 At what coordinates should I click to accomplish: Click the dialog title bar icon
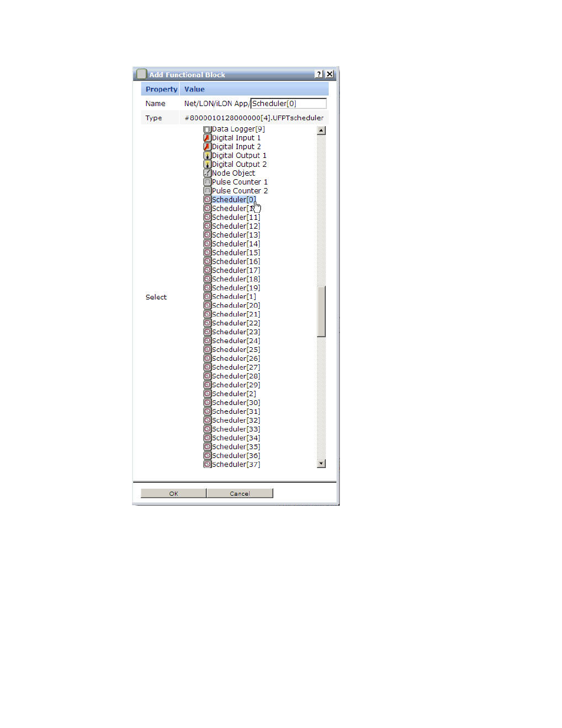141,74
